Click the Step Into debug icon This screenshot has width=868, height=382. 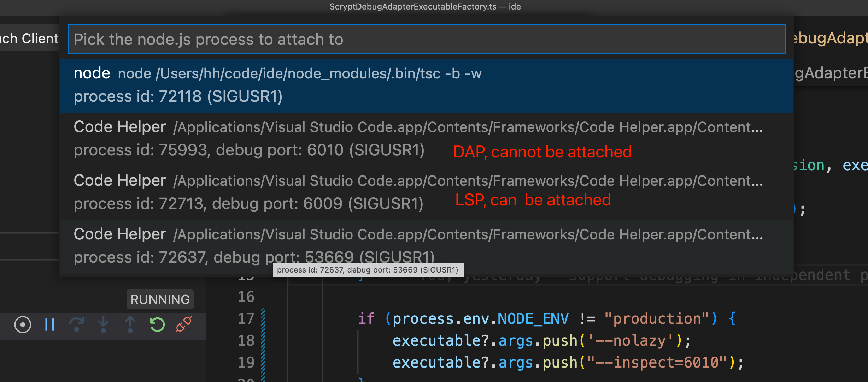pyautogui.click(x=104, y=325)
